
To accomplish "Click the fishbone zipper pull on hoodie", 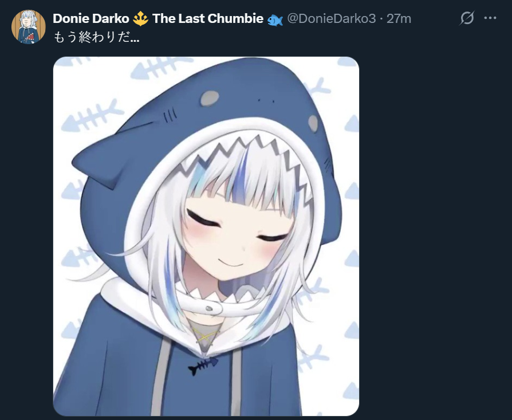I will [x=203, y=366].
